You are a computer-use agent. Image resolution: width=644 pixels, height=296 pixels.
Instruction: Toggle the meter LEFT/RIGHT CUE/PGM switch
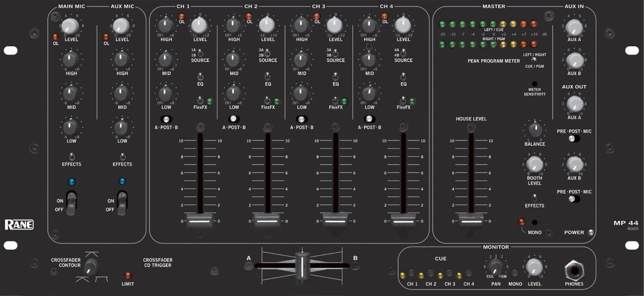(x=534, y=60)
